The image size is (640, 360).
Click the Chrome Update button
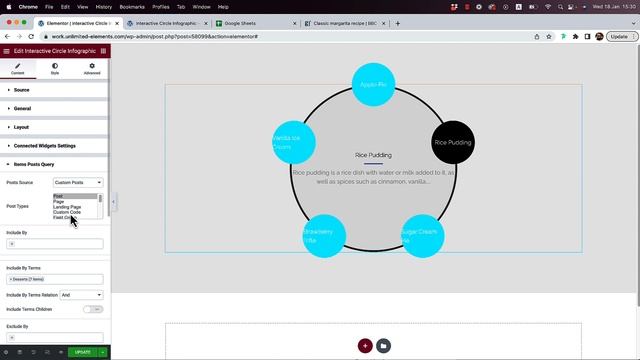(x=621, y=36)
